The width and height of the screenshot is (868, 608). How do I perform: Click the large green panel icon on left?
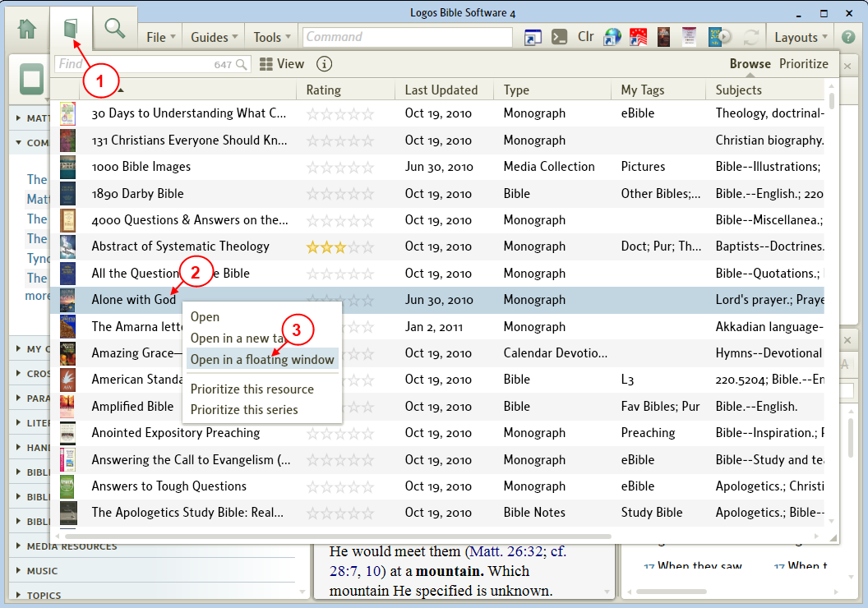[31, 79]
